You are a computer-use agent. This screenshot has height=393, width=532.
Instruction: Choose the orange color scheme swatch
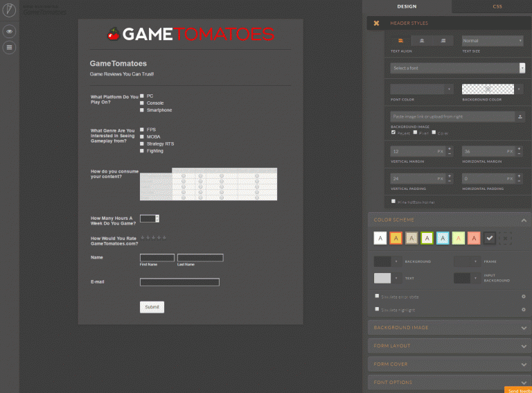(x=396, y=238)
